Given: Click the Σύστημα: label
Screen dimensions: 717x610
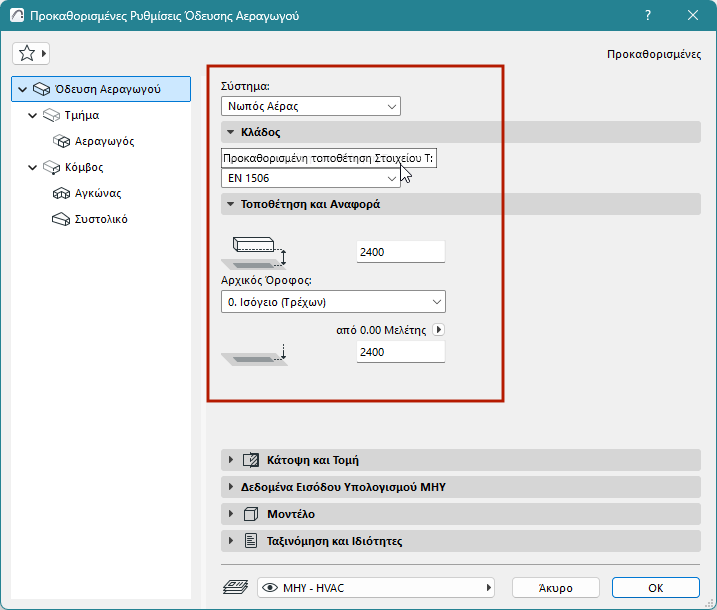Looking at the screenshot, I should click(245, 86).
